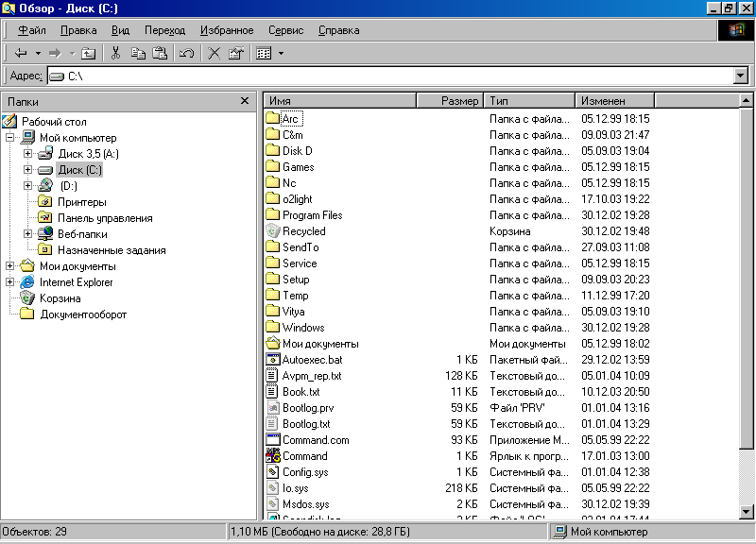The height and width of the screenshot is (544, 756).
Task: Expand the Веб-папки tree node
Action: 28,233
